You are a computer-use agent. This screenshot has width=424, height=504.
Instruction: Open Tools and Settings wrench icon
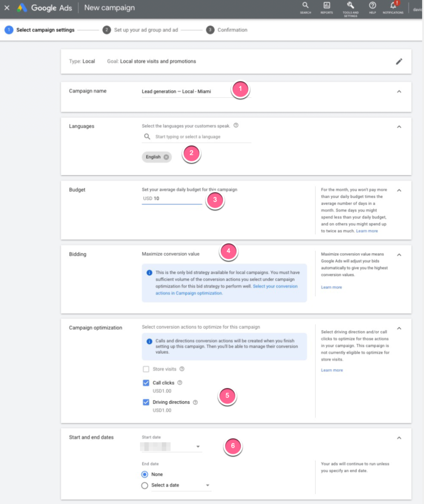pos(351,7)
